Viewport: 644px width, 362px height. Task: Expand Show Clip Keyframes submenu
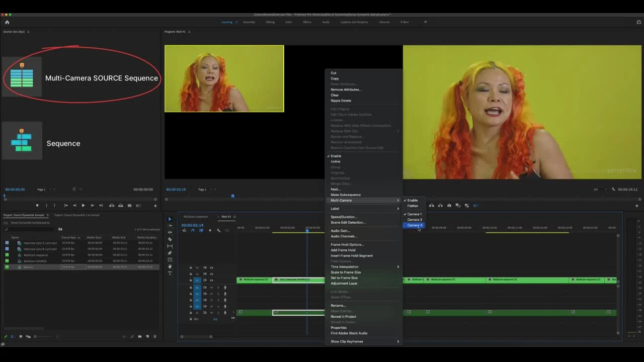(x=364, y=341)
